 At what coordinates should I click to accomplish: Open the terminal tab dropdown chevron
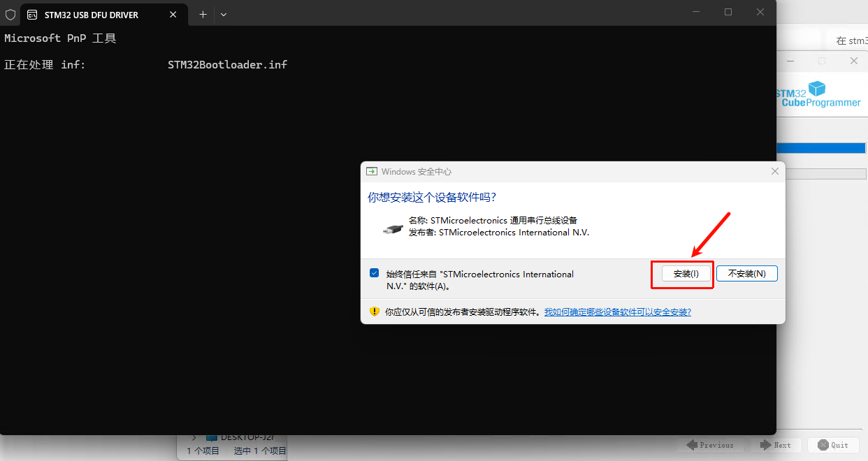224,14
